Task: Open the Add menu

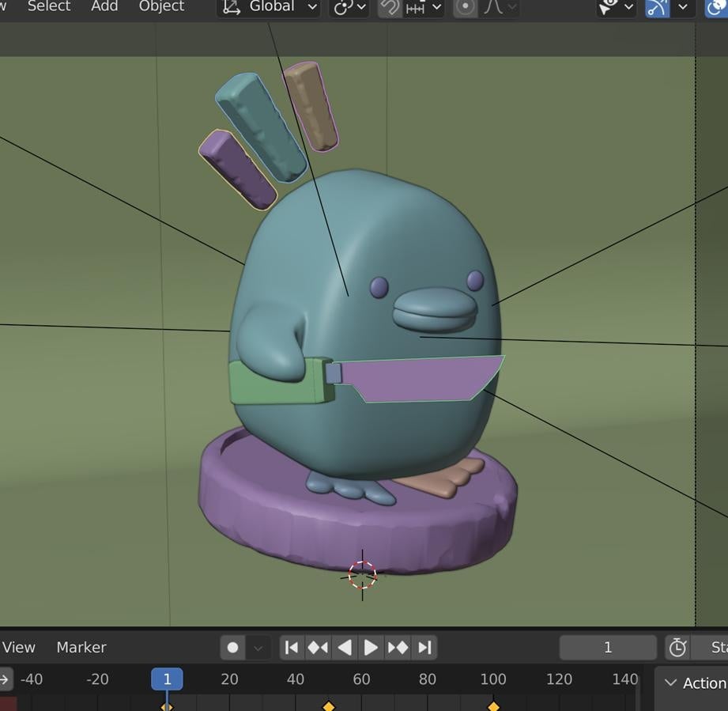Action: [104, 6]
